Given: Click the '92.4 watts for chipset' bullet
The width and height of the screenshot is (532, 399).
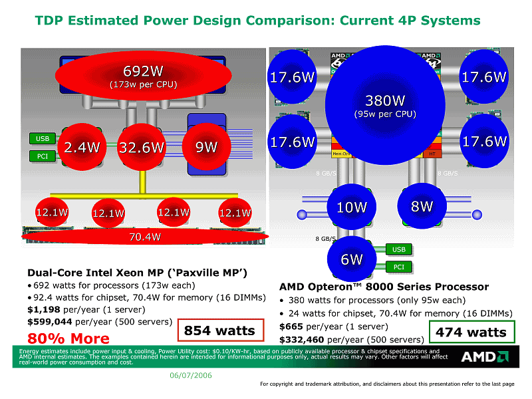Looking at the screenshot, I should (146, 297).
